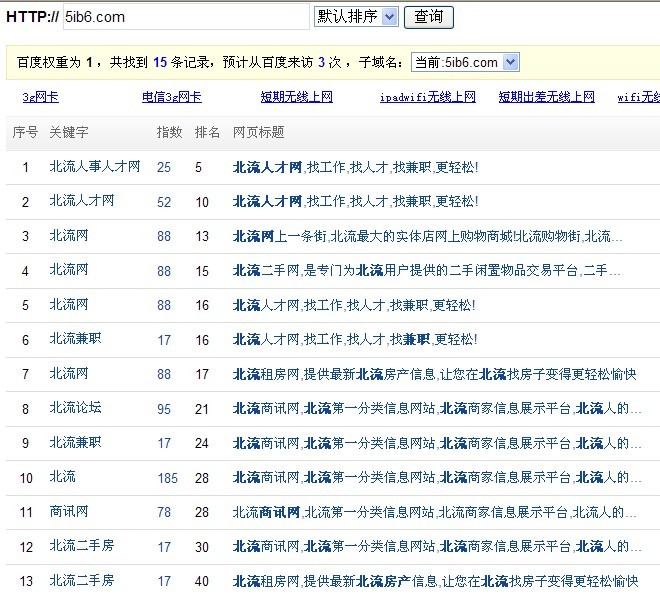Click the row 7 北流租房网 page title link
Image resolution: width=660 pixels, height=595 pixels.
[434, 374]
